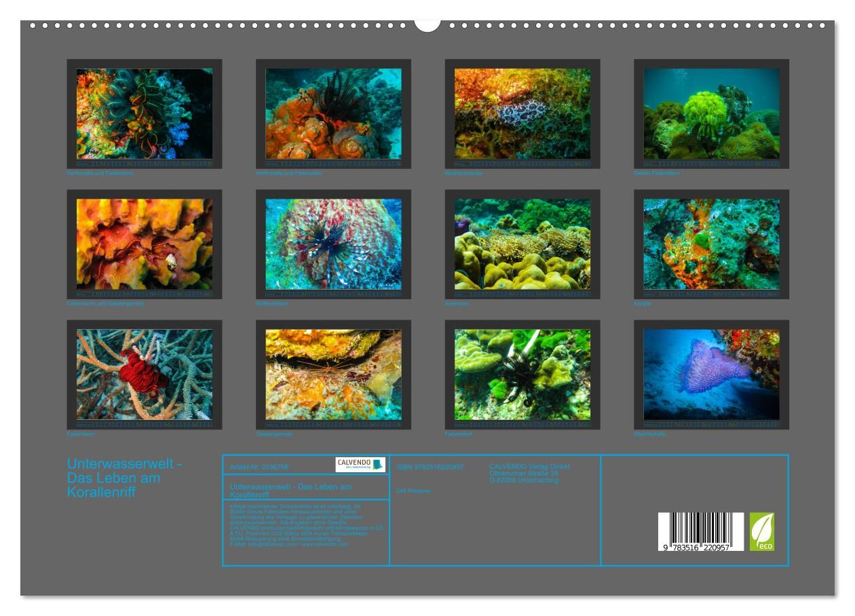Click the half-circle hanger notch at top
This screenshot has width=855, height=616.
427,25
